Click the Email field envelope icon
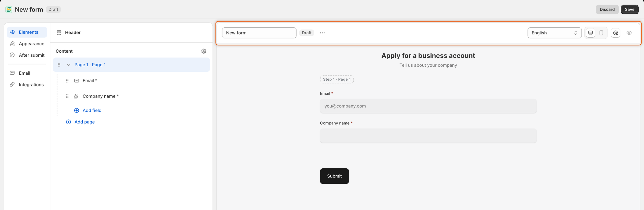644x210 pixels. point(76,81)
